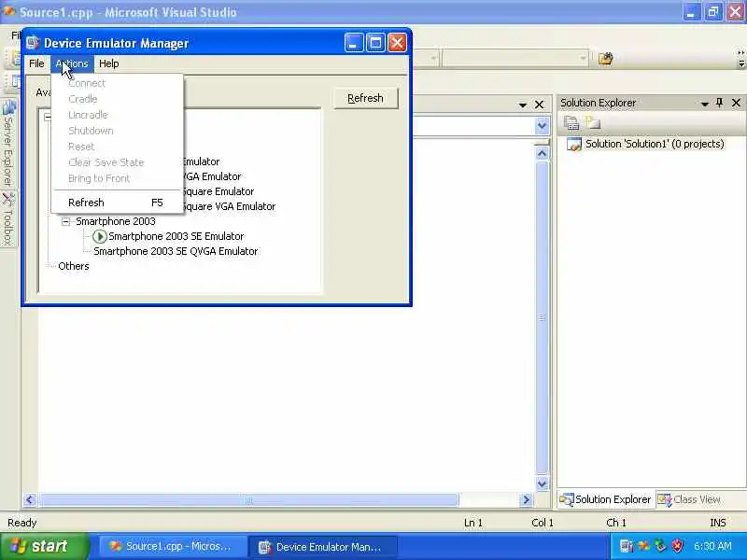Open the Toolbox side tab
This screenshot has height=560, width=747.
pos(8,219)
